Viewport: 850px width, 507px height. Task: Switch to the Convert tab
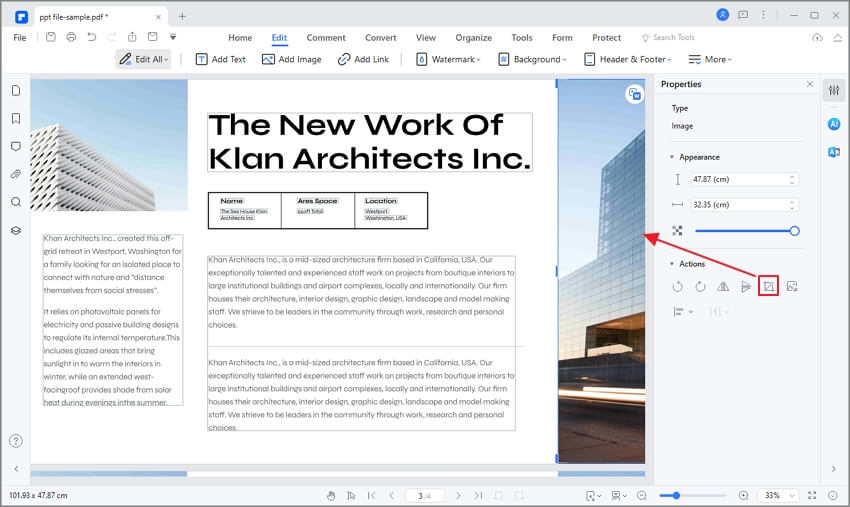[x=381, y=37]
